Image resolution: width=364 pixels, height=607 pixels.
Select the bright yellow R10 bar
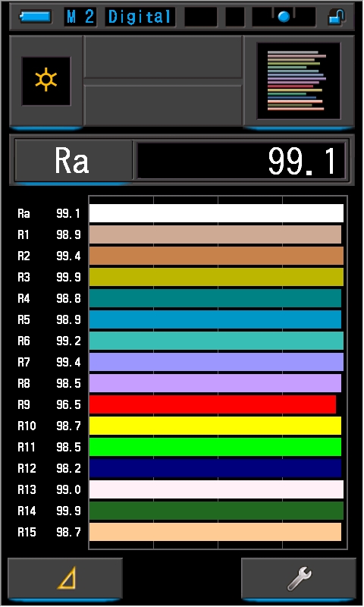[x=215, y=426]
